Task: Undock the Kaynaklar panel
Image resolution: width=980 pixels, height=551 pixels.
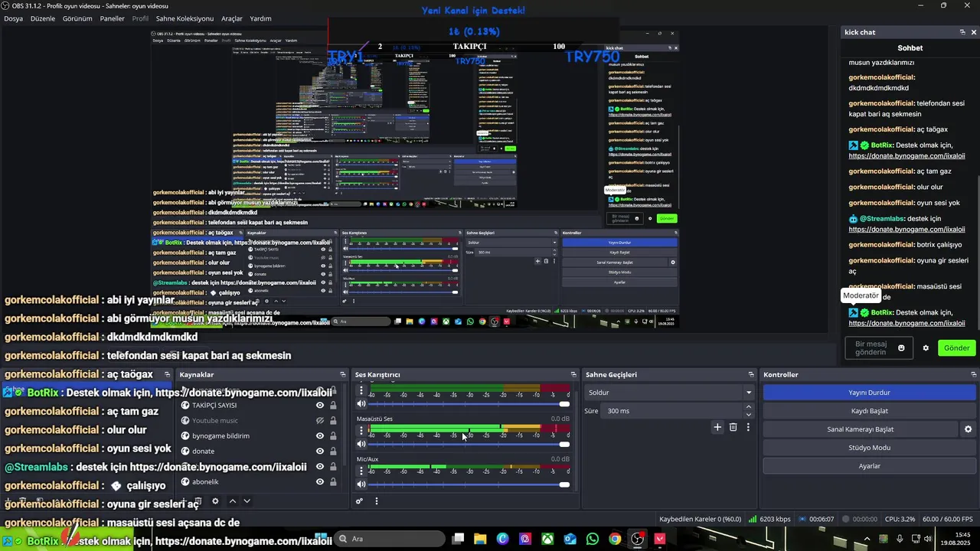Action: pyautogui.click(x=343, y=374)
